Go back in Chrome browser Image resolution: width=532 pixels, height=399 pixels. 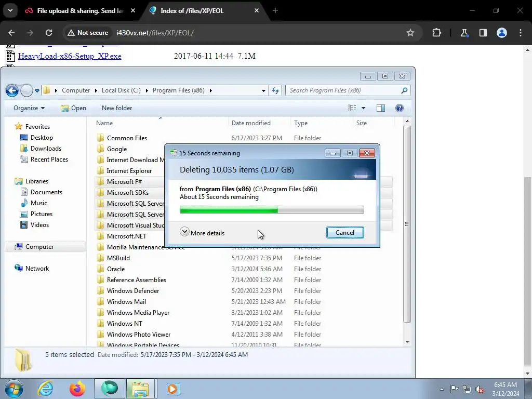coord(11,33)
